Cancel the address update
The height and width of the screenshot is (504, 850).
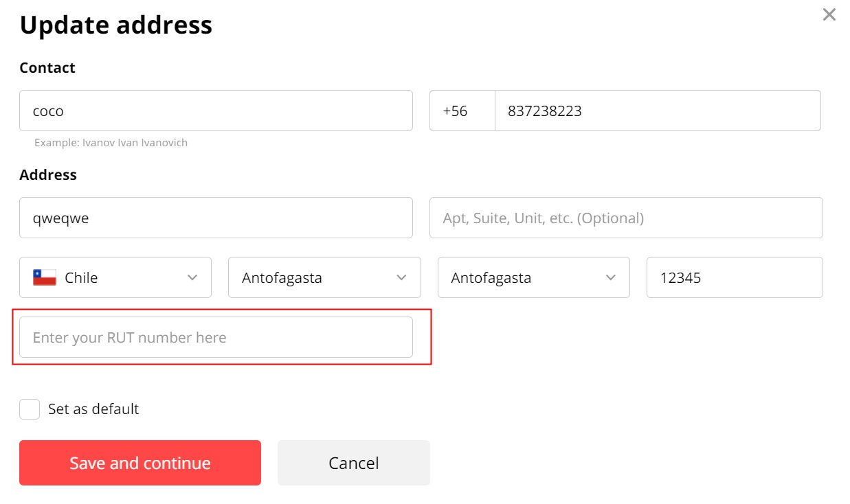click(x=353, y=463)
